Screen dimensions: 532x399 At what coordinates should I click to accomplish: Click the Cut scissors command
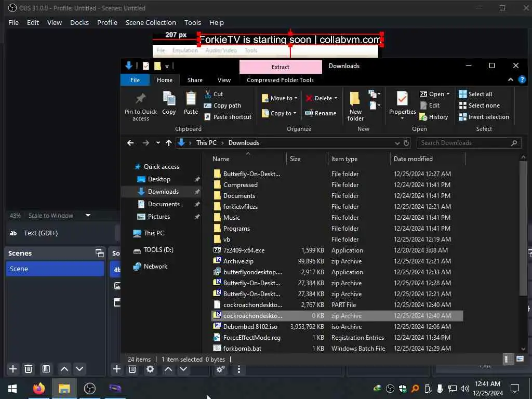[214, 94]
